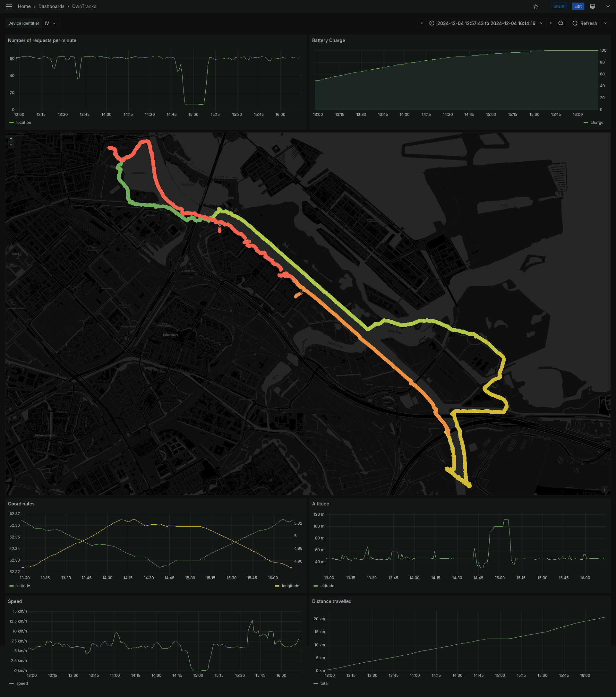Click the screen/display icon in the toolbar
616x697 pixels.
[594, 6]
